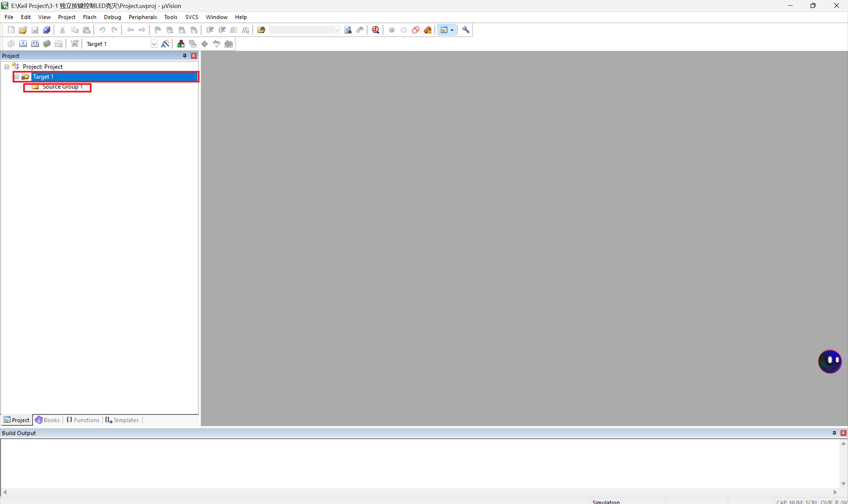The height and width of the screenshot is (504, 848).
Task: Open an existing file via folder icon
Action: 23,30
